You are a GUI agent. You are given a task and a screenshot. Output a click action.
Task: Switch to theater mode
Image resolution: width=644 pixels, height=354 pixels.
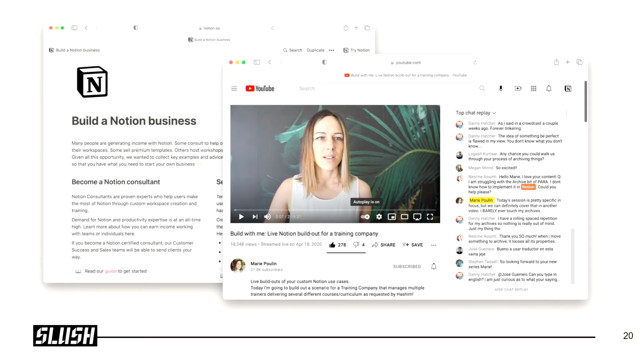[405, 217]
